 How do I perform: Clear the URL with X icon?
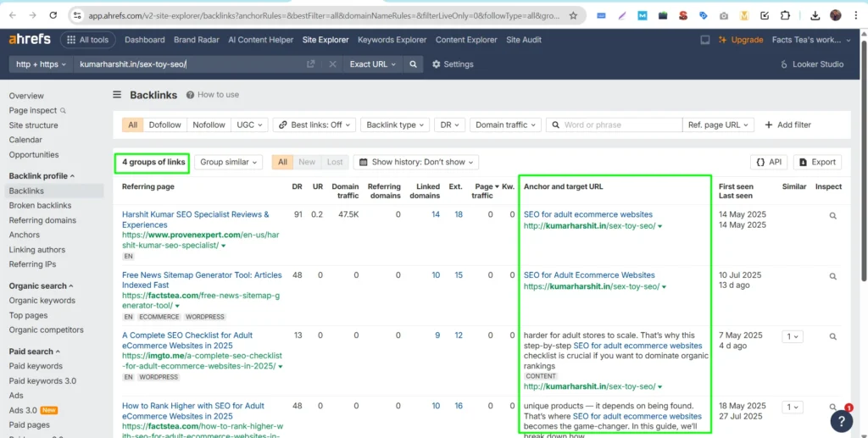332,64
